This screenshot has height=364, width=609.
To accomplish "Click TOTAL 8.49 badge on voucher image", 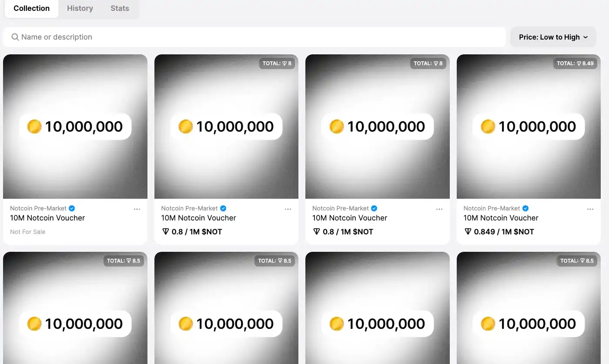I will coord(575,63).
